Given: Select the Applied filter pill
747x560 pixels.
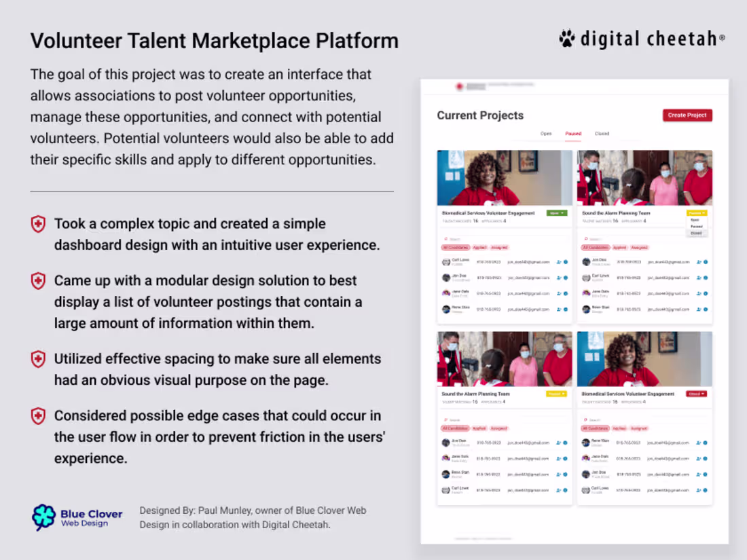Looking at the screenshot, I should click(x=480, y=247).
